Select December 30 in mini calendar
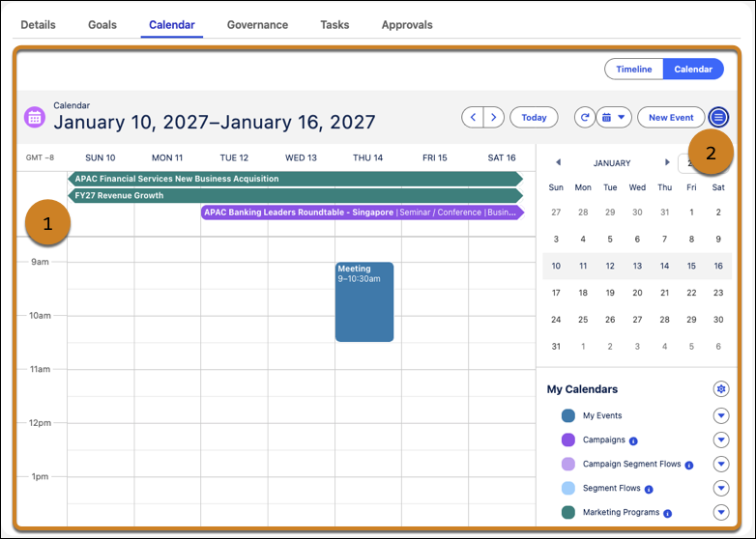 point(637,213)
